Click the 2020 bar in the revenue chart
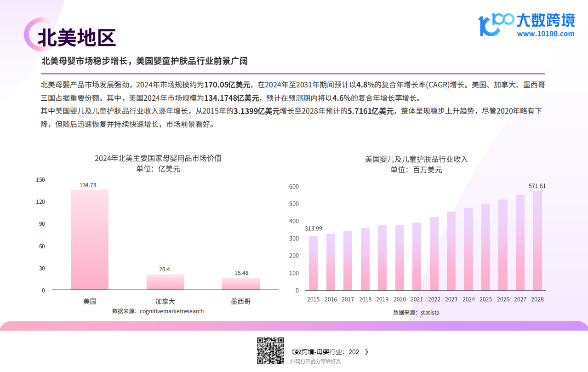The image size is (588, 372). click(400, 258)
